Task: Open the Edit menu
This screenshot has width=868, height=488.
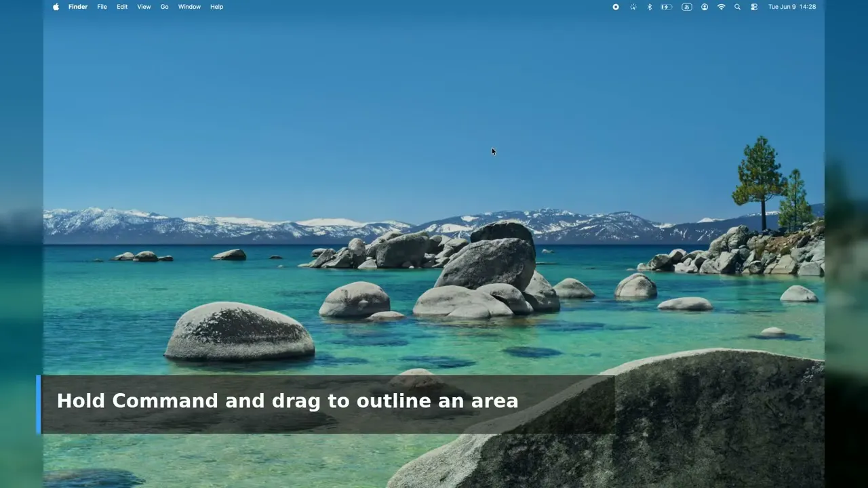Action: pyautogui.click(x=122, y=7)
